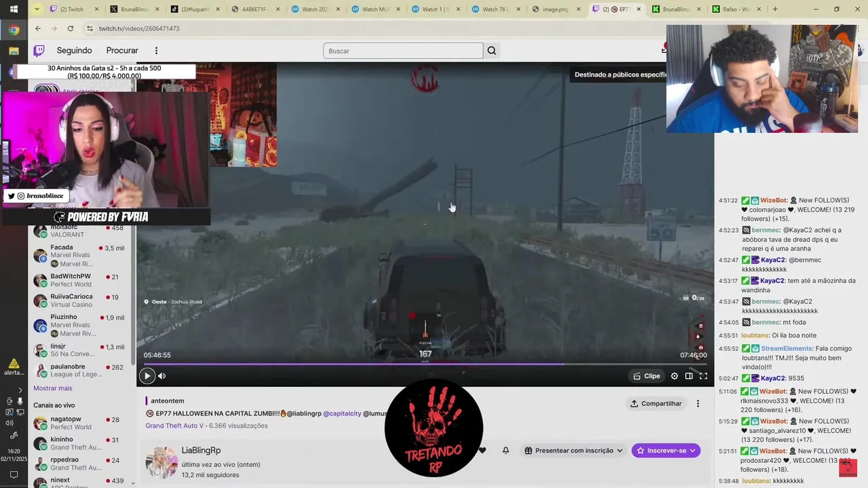Viewport: 868px width, 488px height.
Task: Open the system tray volume icon
Action: pos(9,423)
